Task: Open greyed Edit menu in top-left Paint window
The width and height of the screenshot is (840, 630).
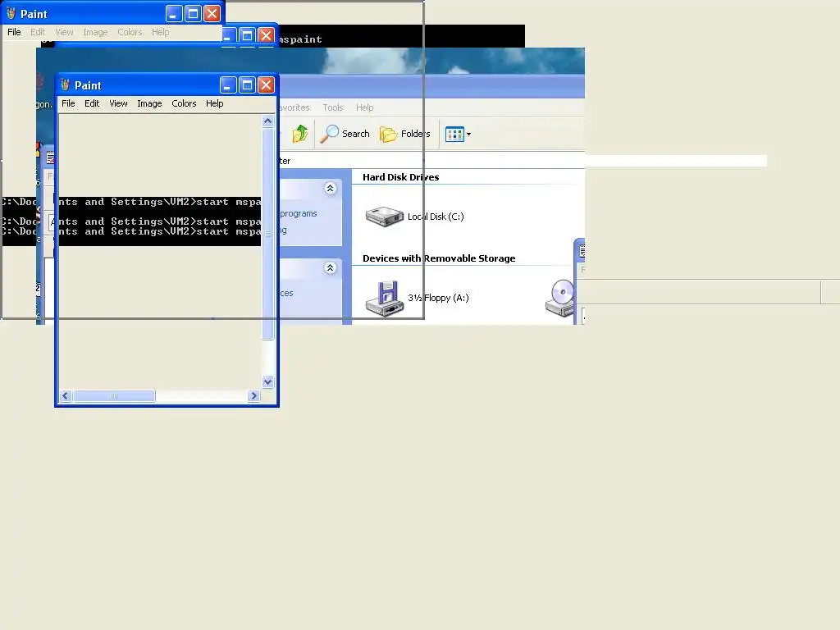Action: tap(38, 32)
